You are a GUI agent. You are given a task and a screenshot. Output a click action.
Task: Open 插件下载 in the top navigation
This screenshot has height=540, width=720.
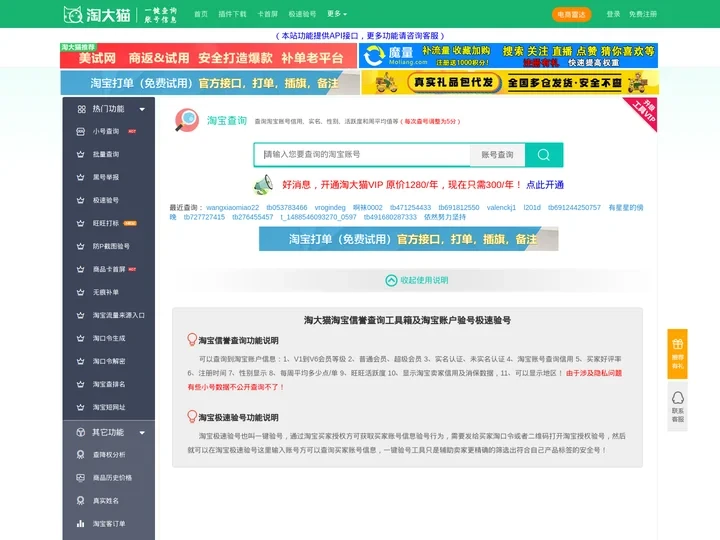point(232,14)
